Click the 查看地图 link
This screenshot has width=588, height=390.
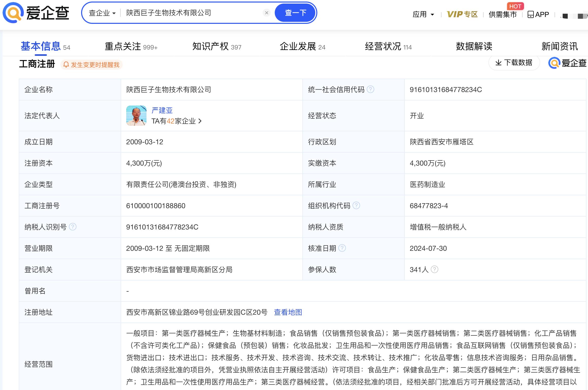(288, 312)
